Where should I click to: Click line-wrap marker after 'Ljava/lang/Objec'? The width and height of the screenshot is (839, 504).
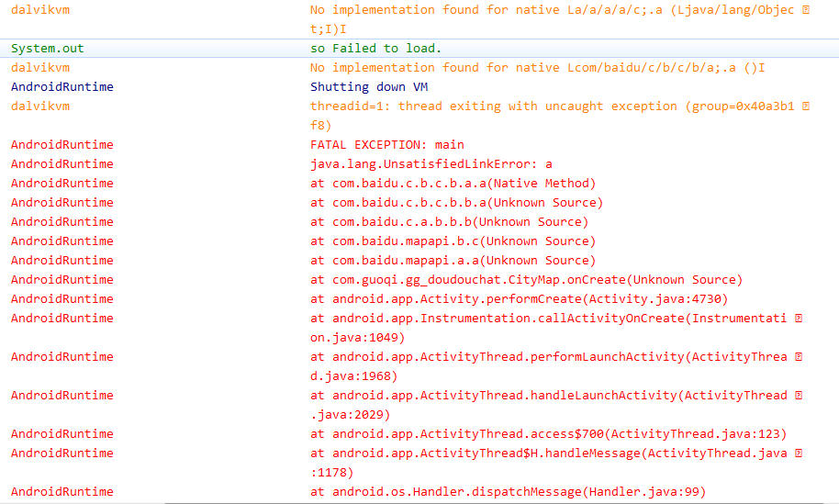[x=806, y=9]
